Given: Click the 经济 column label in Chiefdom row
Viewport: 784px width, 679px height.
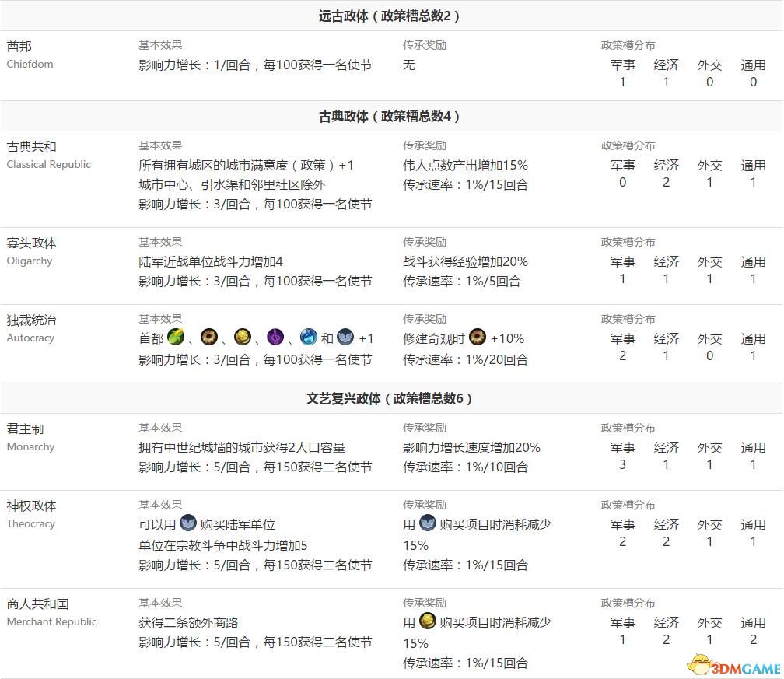Looking at the screenshot, I should [666, 65].
